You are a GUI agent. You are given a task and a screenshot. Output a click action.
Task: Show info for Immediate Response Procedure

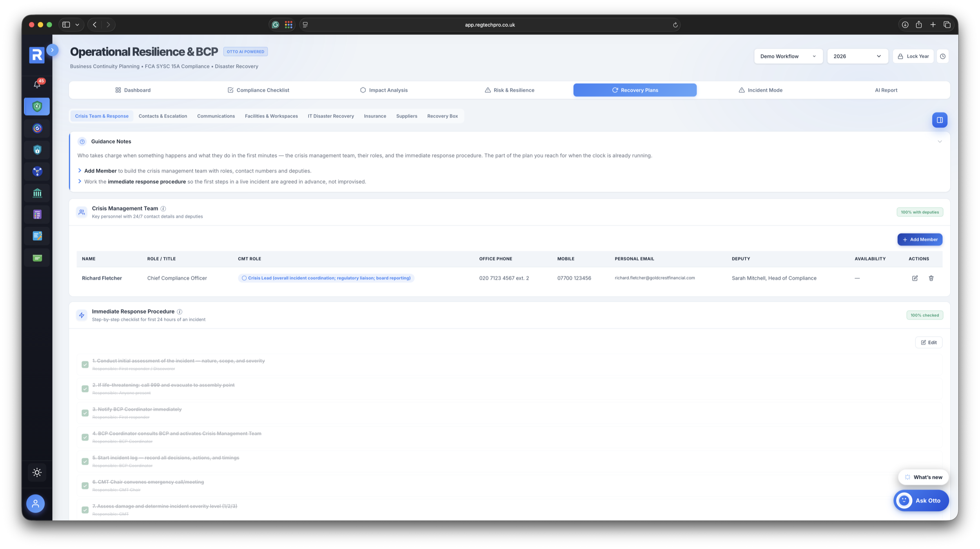(180, 311)
